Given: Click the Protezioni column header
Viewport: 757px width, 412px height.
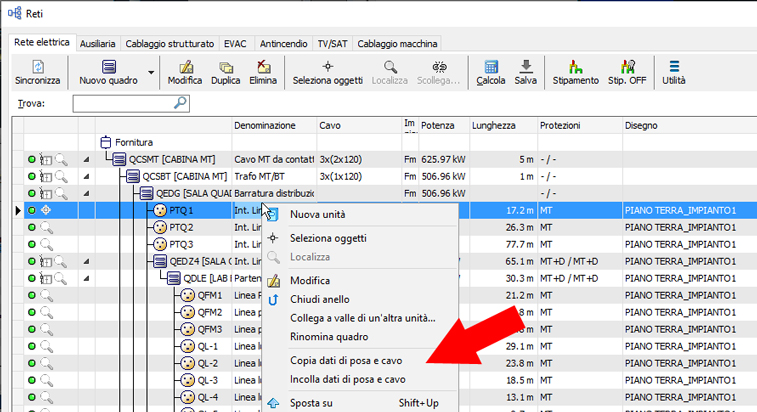Looking at the screenshot, I should click(580, 126).
